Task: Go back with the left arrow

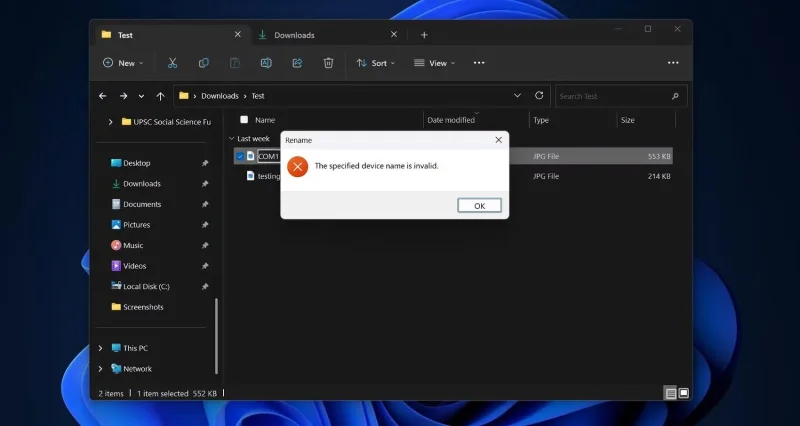Action: click(x=103, y=96)
